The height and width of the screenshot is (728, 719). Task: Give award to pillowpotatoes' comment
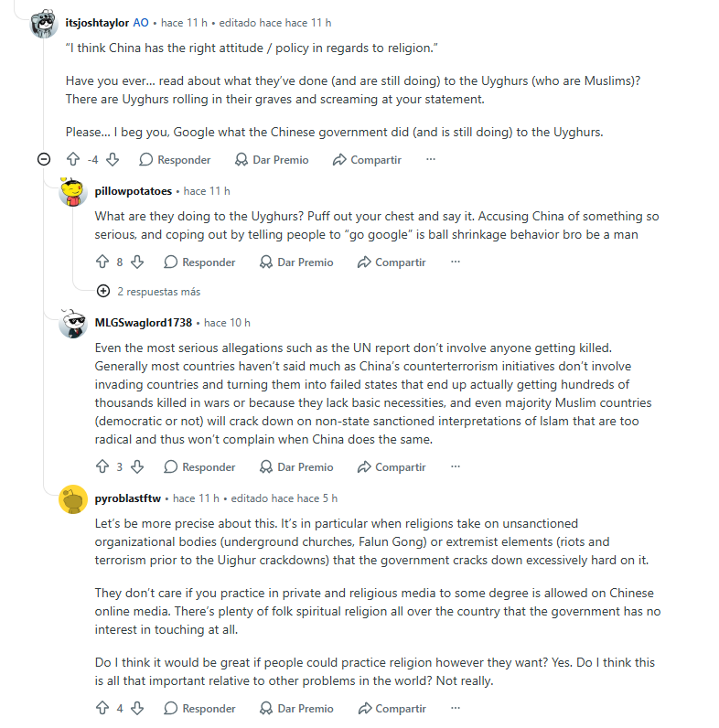[296, 262]
